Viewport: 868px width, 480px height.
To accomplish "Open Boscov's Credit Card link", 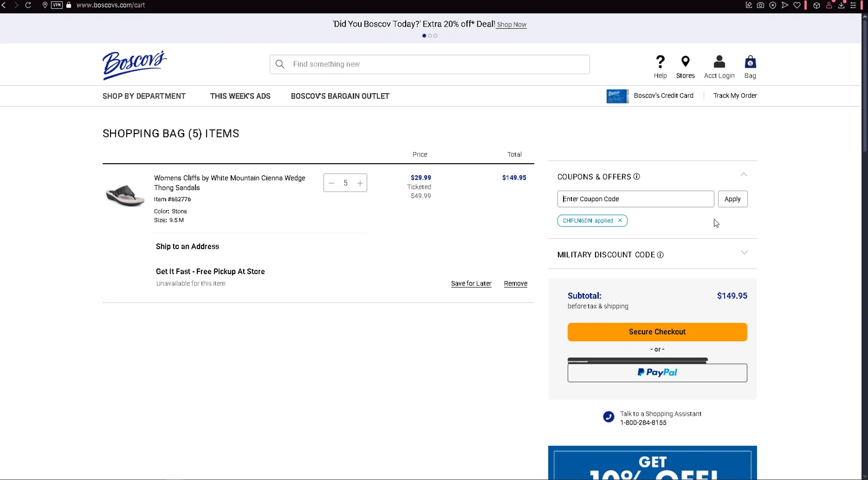I will click(x=663, y=96).
